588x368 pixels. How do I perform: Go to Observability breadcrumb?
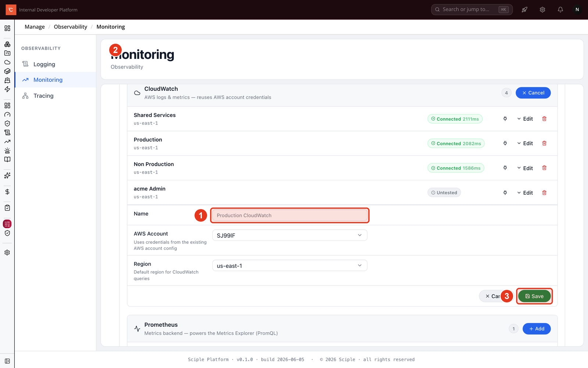pos(71,27)
